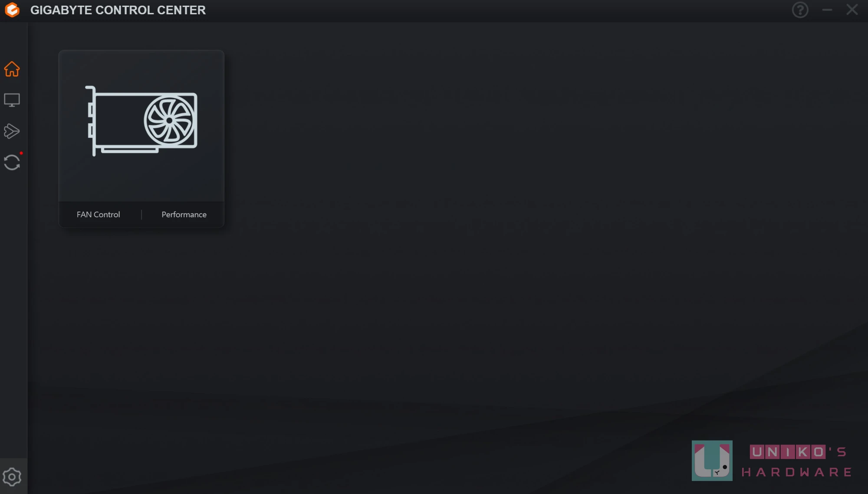This screenshot has height=494, width=868.
Task: Click the GIGABYTE CONTROL CENTER title text
Action: [118, 10]
